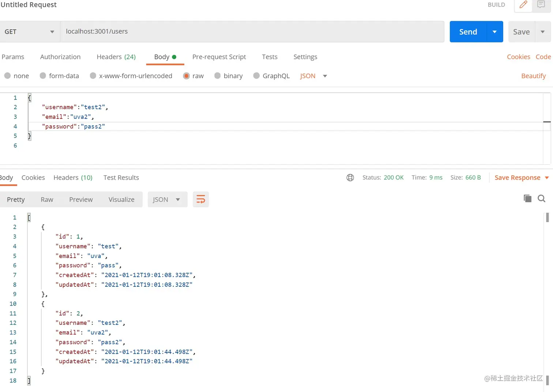This screenshot has height=392, width=553.
Task: Open the comments icon at top right
Action: 541,4
